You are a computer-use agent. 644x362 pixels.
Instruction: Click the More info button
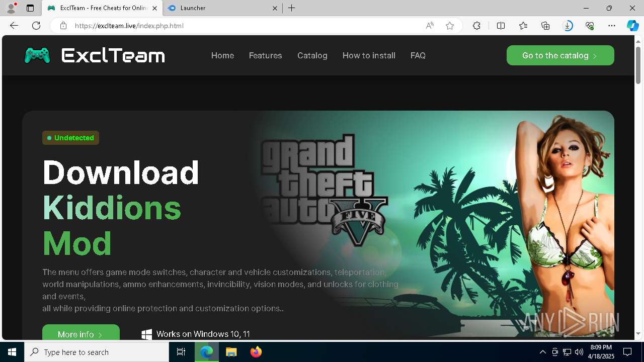pyautogui.click(x=81, y=332)
